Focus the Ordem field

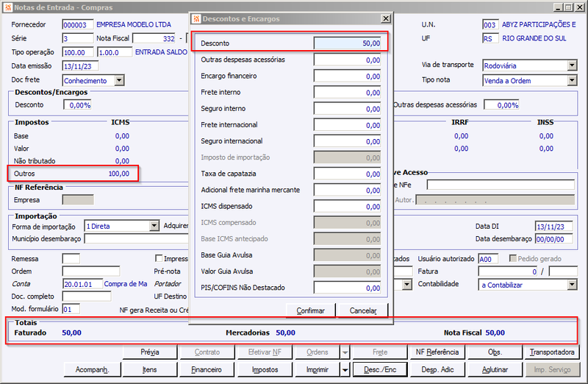click(x=91, y=271)
